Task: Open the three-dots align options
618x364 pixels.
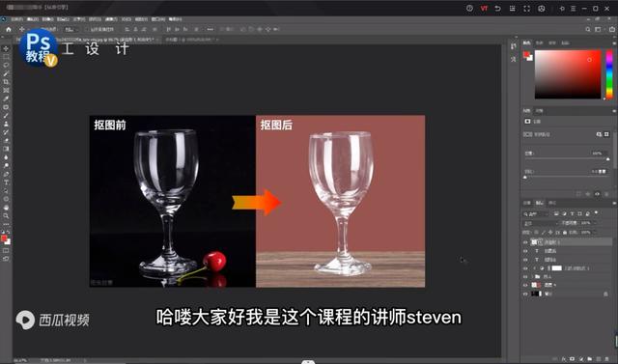Action: click(x=211, y=29)
